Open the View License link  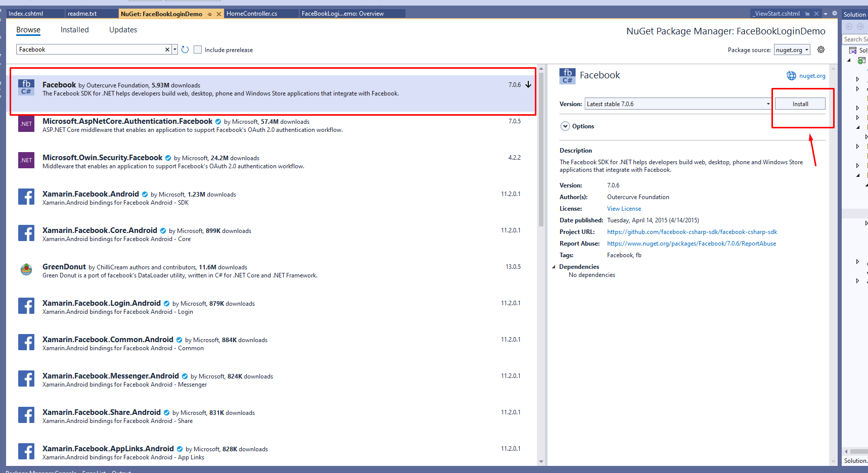click(x=624, y=209)
